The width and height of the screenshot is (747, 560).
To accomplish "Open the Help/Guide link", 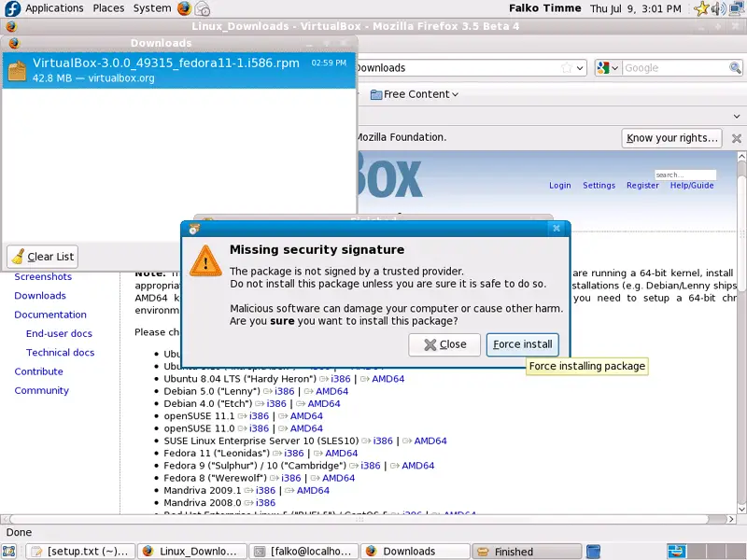I will [x=692, y=185].
